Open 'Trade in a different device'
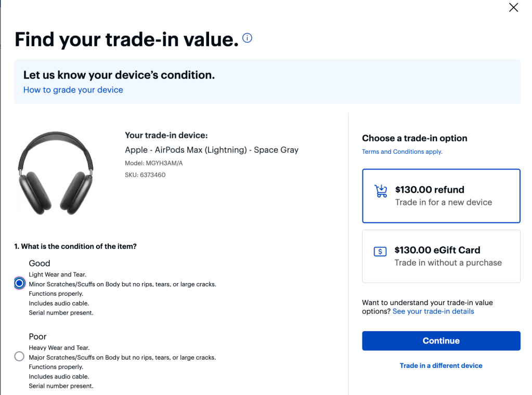532x395 pixels. (x=441, y=365)
